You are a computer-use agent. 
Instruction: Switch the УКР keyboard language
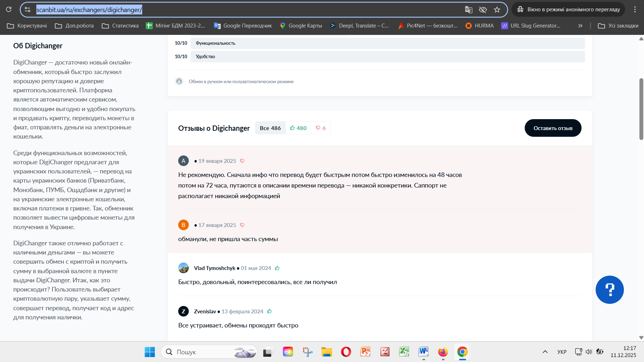pos(562,352)
